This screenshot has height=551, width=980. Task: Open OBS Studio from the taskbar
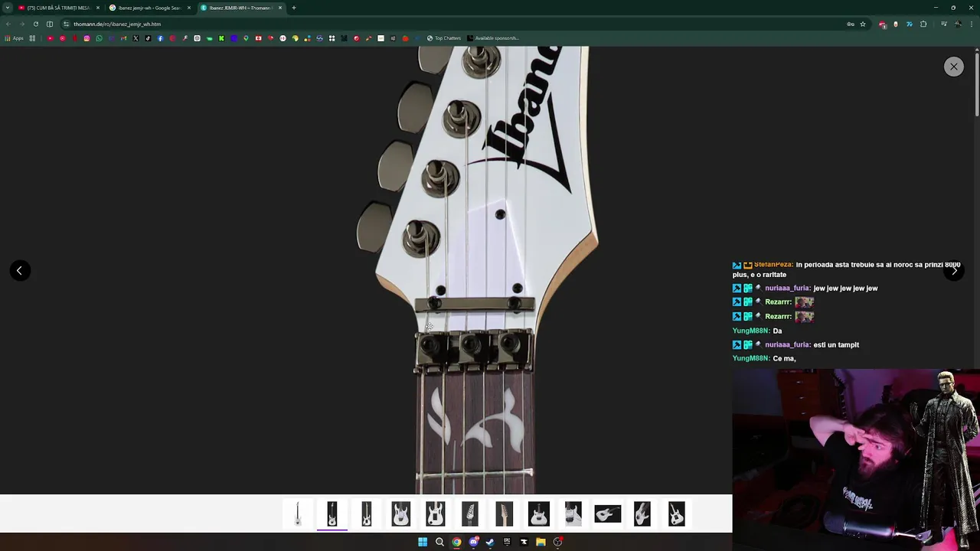click(x=558, y=542)
